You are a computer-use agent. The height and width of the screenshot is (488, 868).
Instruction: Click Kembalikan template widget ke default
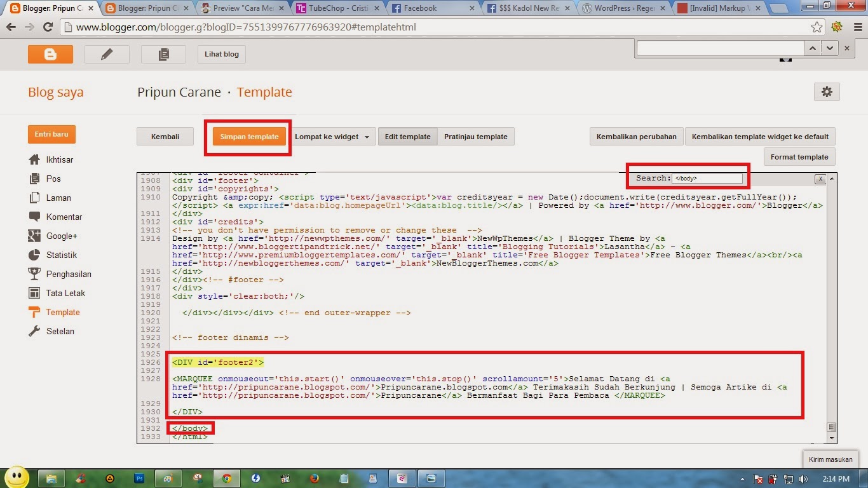click(760, 137)
